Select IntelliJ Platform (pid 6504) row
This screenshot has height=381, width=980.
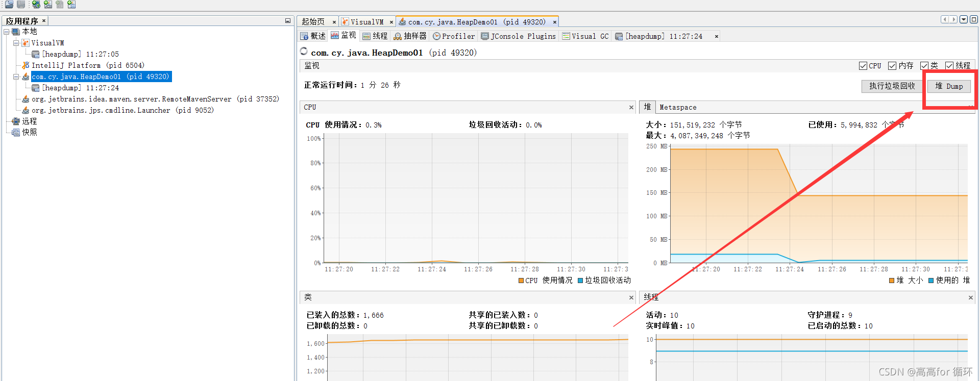coord(88,65)
